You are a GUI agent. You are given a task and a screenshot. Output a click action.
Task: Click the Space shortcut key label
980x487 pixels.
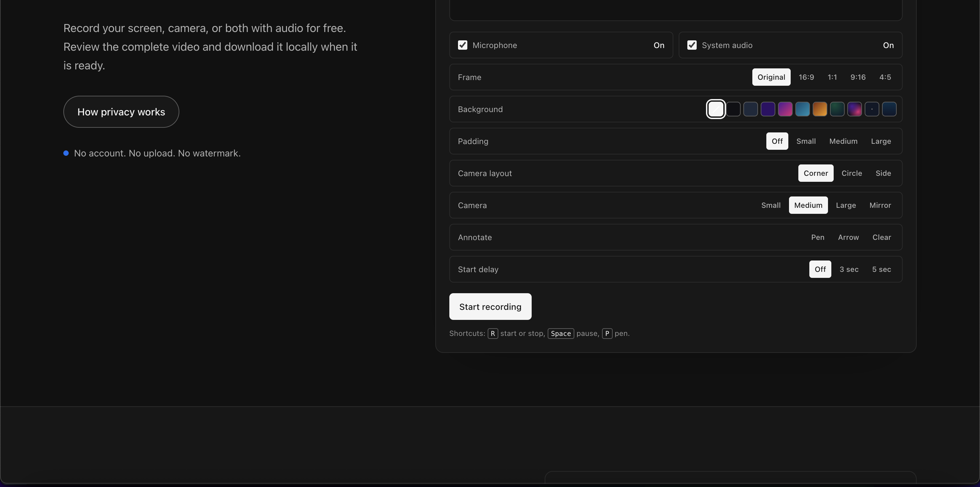coord(561,334)
